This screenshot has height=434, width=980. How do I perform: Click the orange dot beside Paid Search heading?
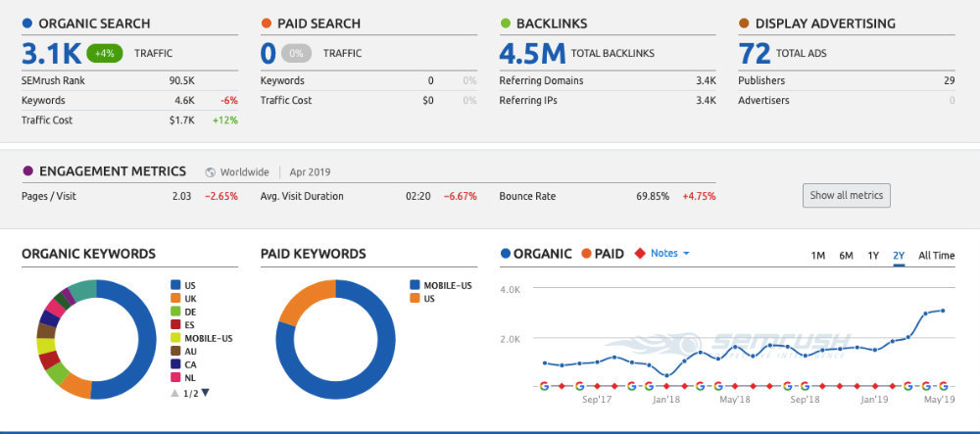tap(266, 24)
